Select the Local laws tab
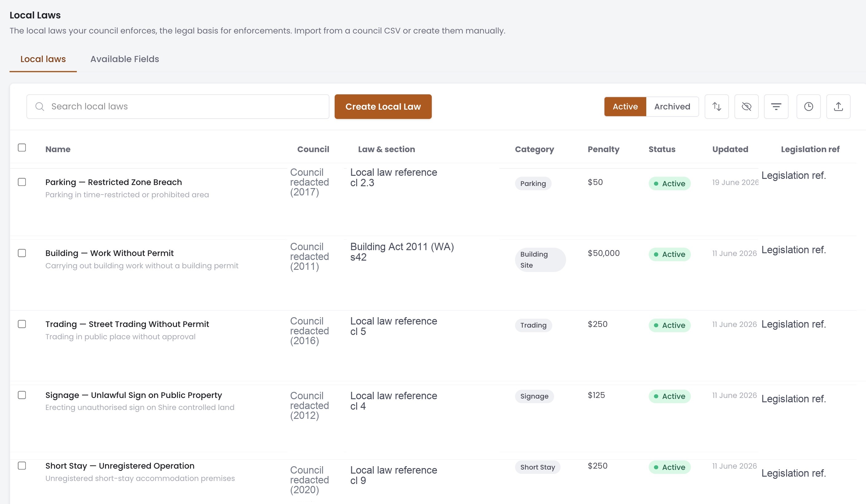Screen dimensions: 866x504 pyautogui.click(x=43, y=59)
